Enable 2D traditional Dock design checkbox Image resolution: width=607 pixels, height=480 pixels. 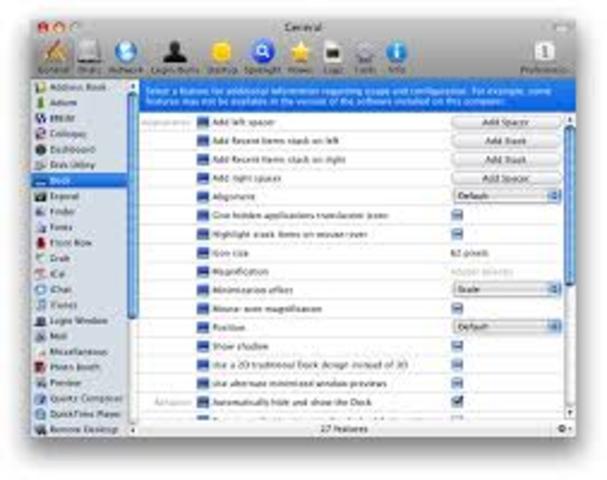click(x=457, y=364)
